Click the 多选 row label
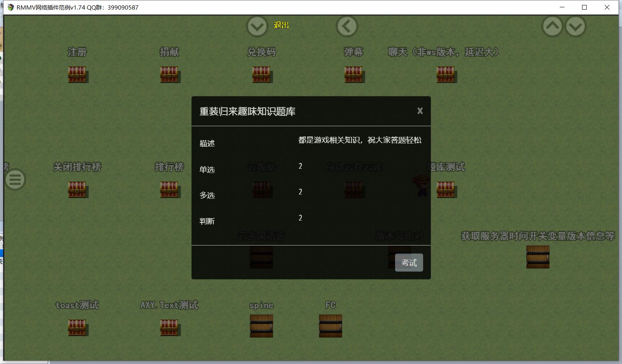622x364 pixels. [207, 195]
